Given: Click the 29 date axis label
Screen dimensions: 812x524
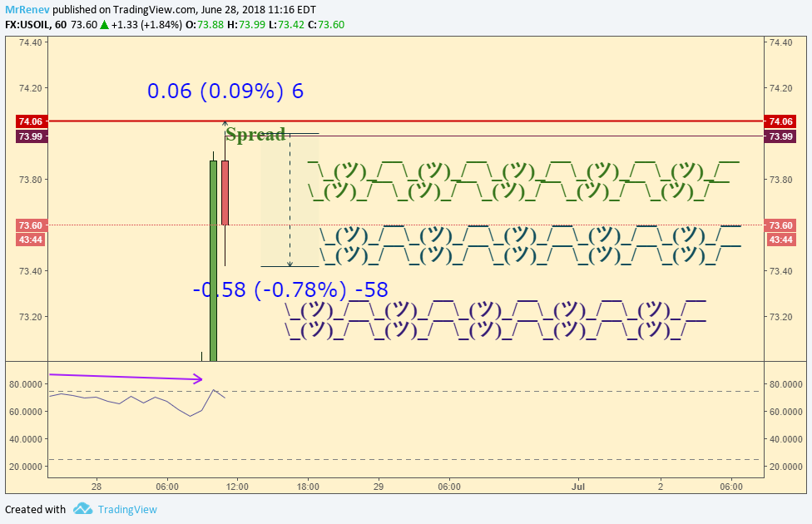Looking at the screenshot, I should tap(379, 487).
